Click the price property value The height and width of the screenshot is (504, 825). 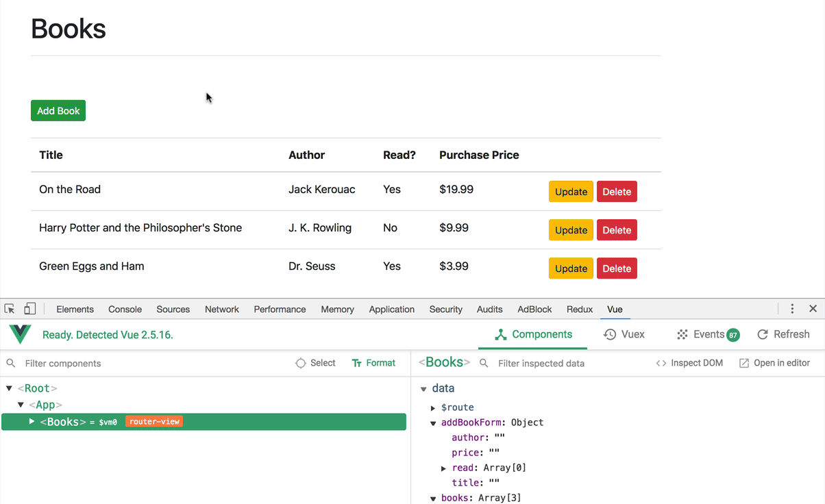[494, 453]
